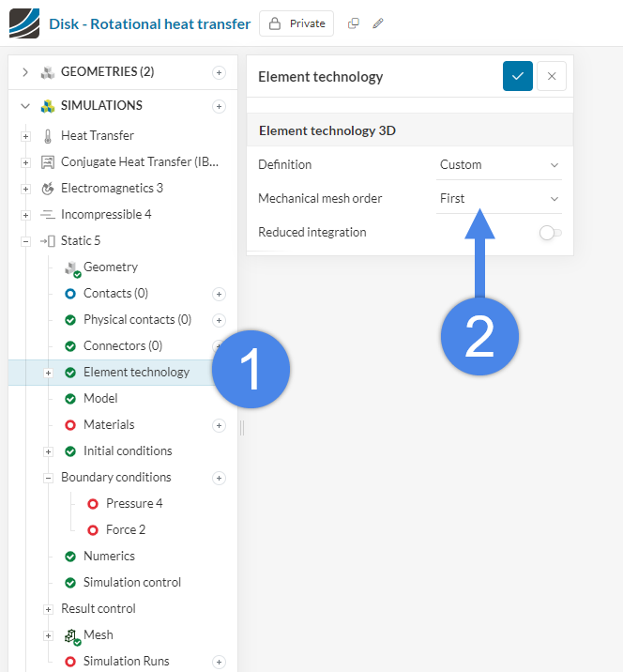This screenshot has height=672, width=623.
Task: Expand the Mesh node
Action: click(x=49, y=635)
